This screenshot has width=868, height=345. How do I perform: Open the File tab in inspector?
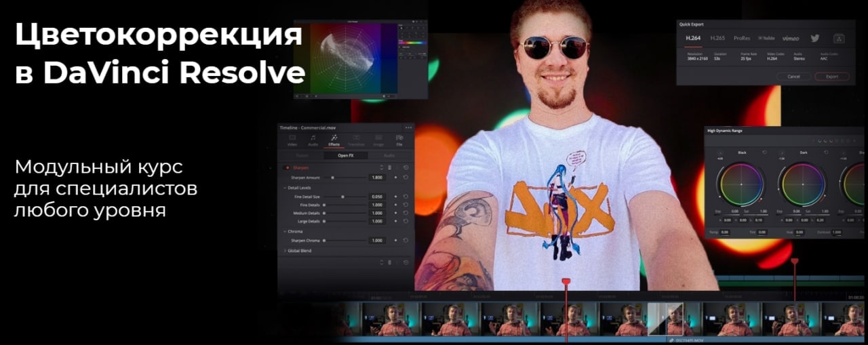tap(399, 140)
